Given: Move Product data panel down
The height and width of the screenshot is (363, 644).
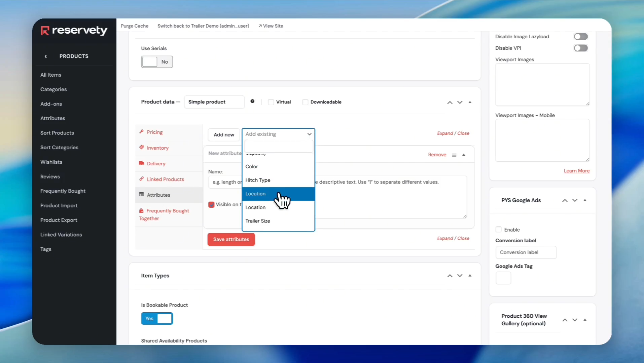Looking at the screenshot, I should pos(460,103).
